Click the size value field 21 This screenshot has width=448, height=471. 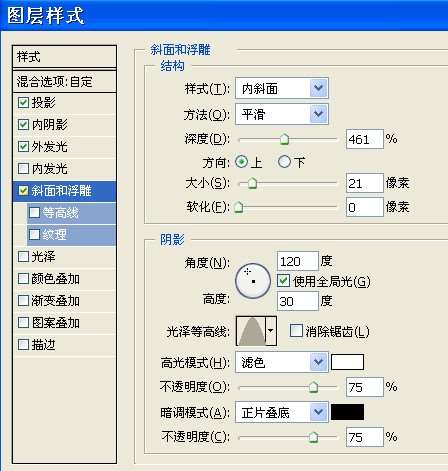tap(365, 183)
